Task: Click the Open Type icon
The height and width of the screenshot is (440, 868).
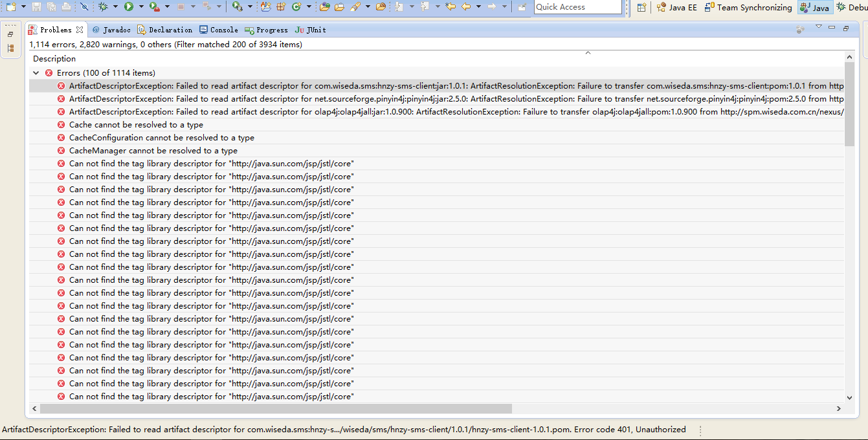Action: tap(324, 6)
